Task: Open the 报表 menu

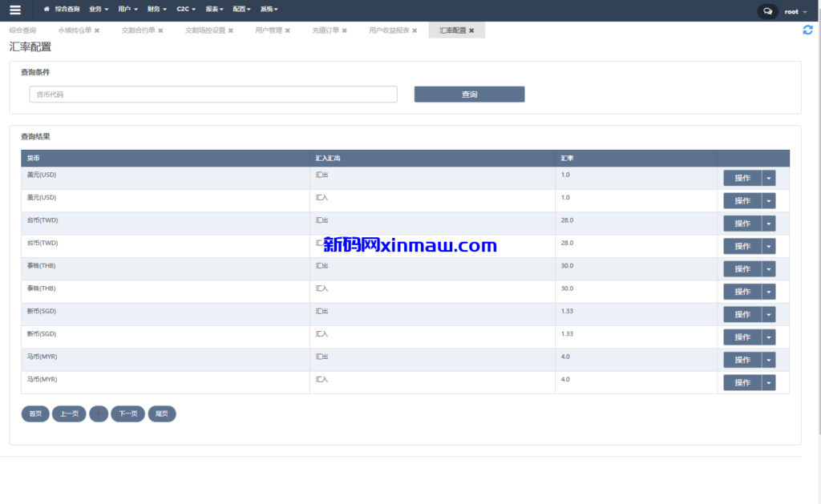Action: click(x=212, y=10)
